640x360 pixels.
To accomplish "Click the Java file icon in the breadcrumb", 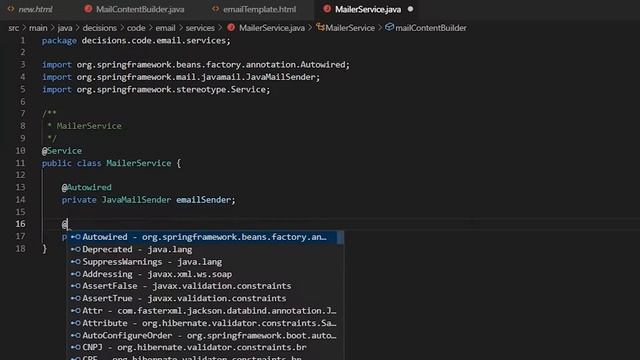I will [231, 27].
